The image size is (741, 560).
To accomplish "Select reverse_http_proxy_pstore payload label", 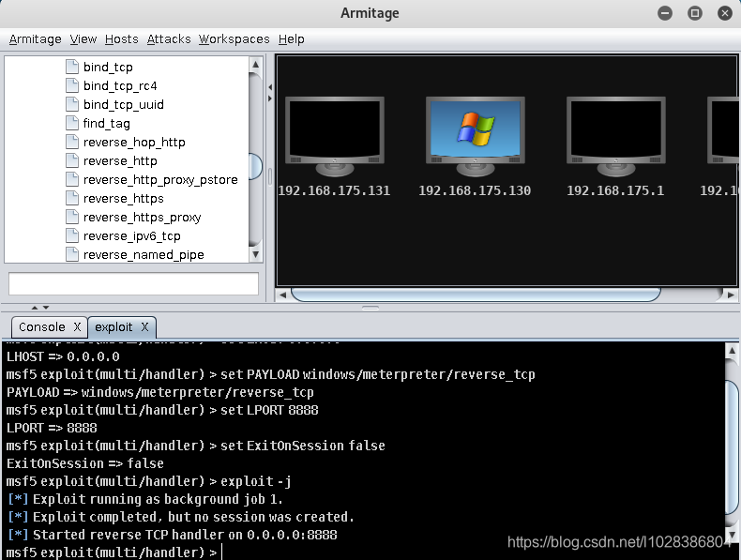I will [160, 180].
